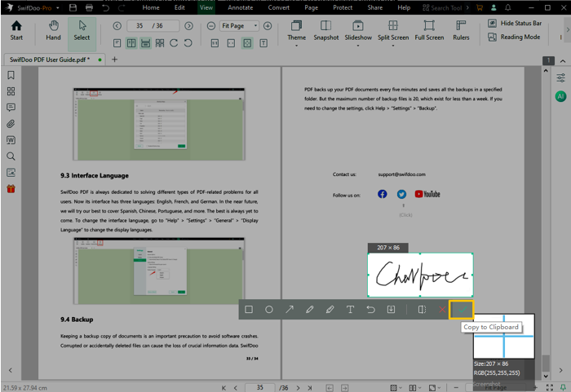Choose ellipse tool in screenshot toolbar
Image resolution: width=571 pixels, height=392 pixels.
coord(269,310)
